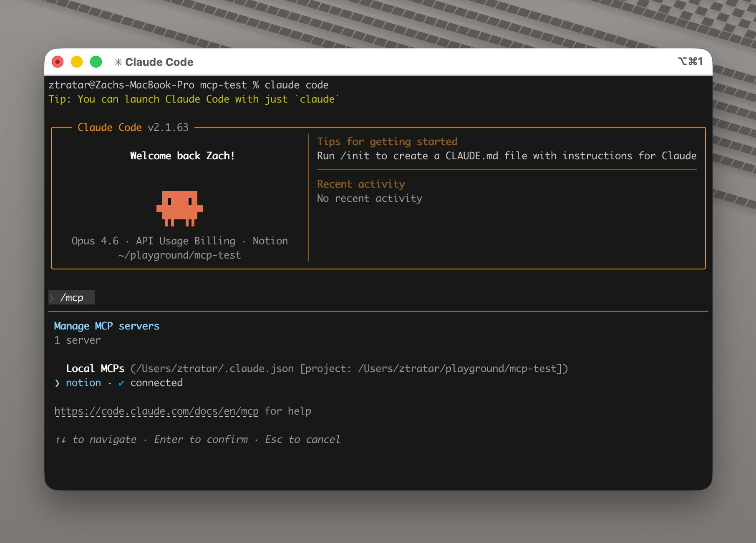Click the 'Tips for getting started' heading
The image size is (756, 543).
pyautogui.click(x=387, y=142)
